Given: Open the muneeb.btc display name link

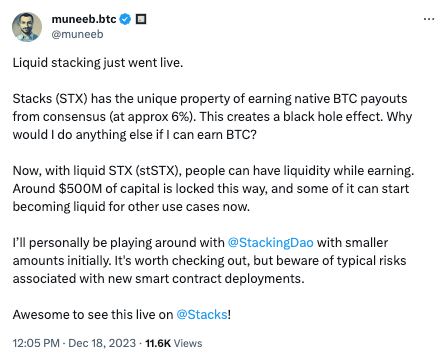Looking at the screenshot, I should (x=84, y=19).
